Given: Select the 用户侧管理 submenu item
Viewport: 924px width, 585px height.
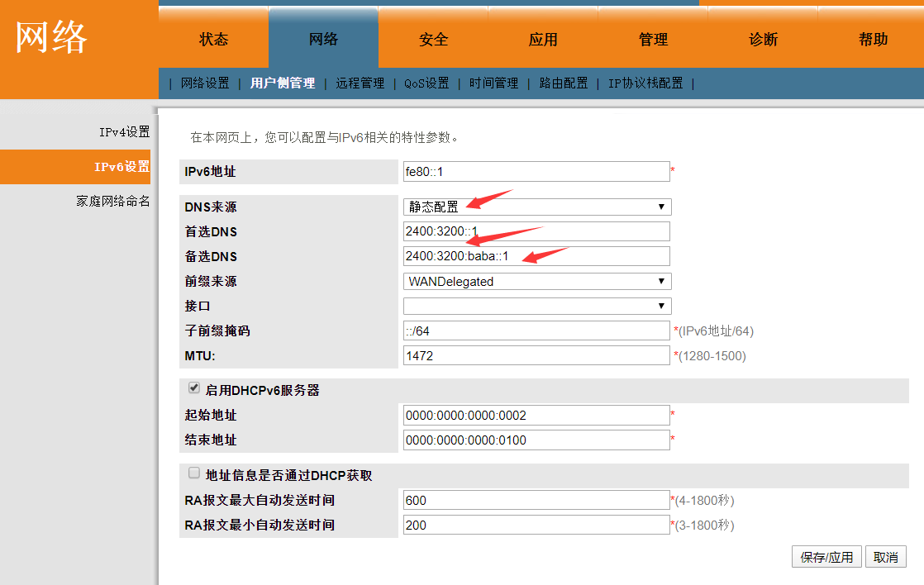Looking at the screenshot, I should point(283,83).
